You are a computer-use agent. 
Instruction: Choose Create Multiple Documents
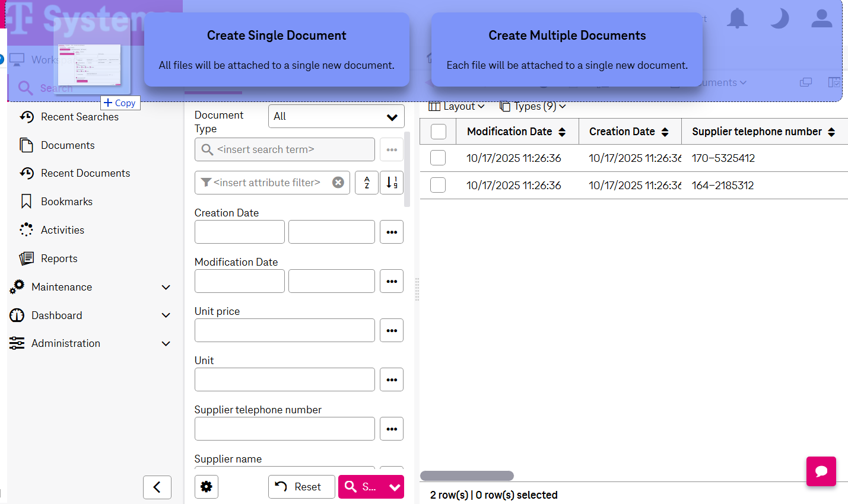(567, 50)
